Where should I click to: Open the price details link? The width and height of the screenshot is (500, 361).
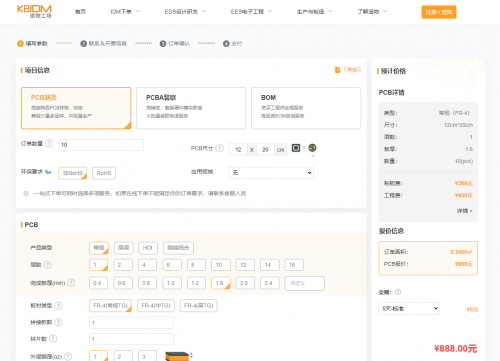(464, 211)
